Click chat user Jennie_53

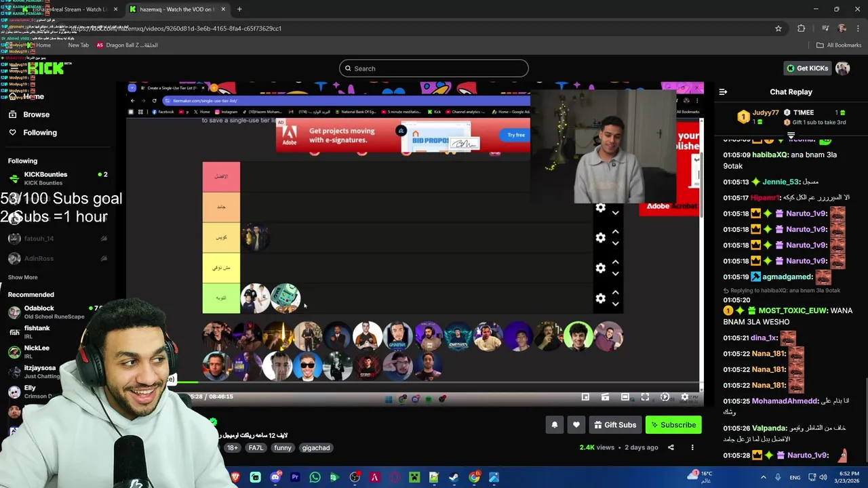[x=780, y=182]
